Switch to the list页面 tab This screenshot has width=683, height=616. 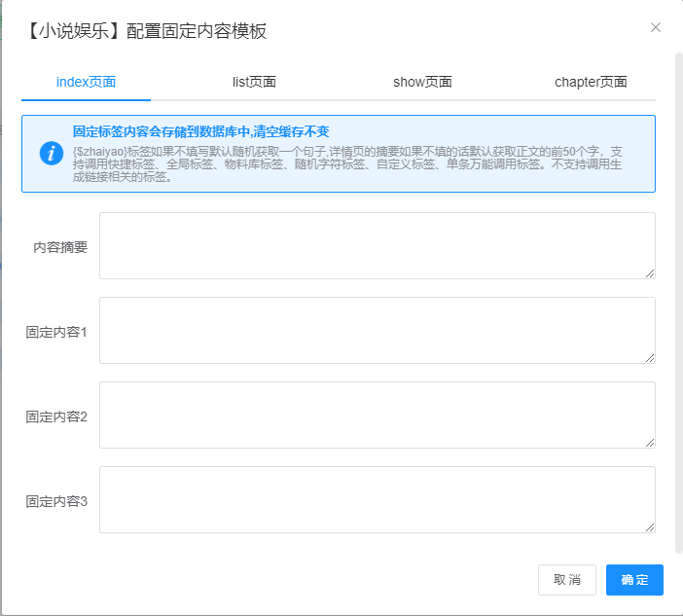[x=254, y=82]
